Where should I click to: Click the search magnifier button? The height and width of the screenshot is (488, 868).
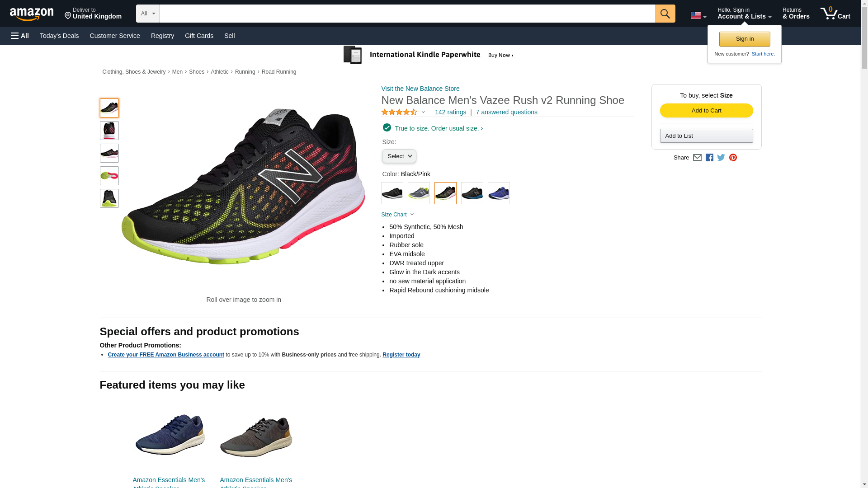[665, 14]
